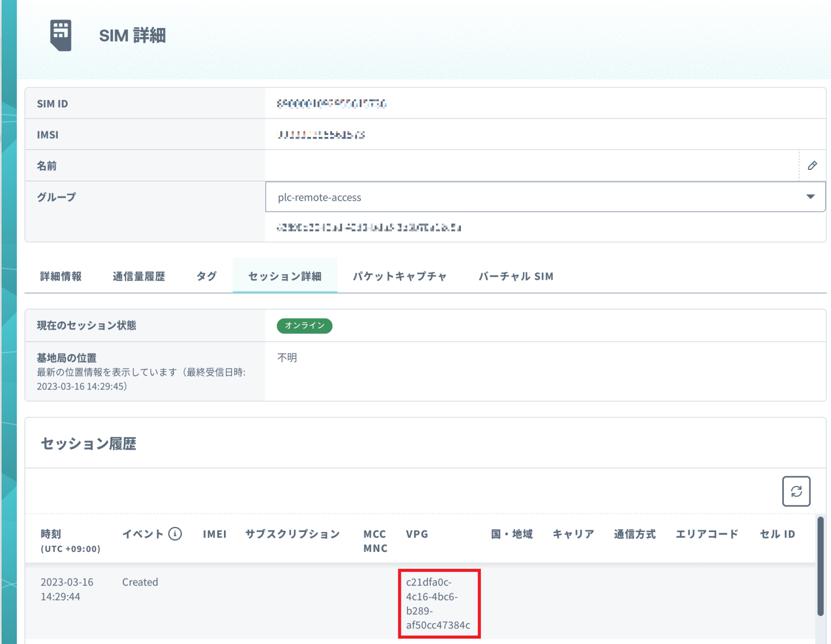Go to the タグ tab

pyautogui.click(x=206, y=277)
